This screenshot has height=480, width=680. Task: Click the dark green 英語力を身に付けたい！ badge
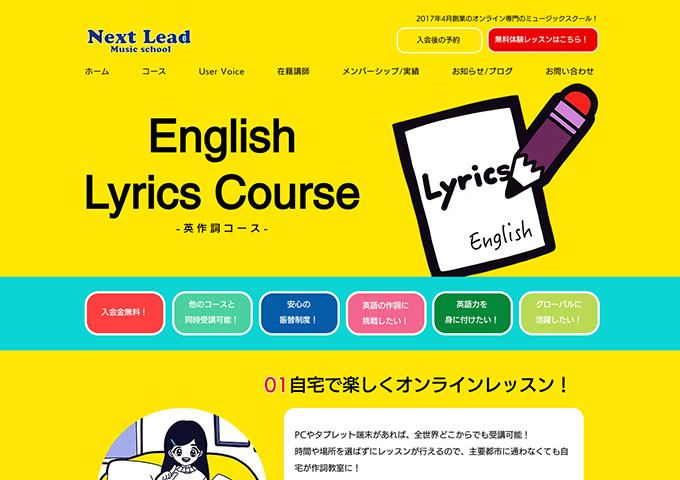pyautogui.click(x=472, y=313)
